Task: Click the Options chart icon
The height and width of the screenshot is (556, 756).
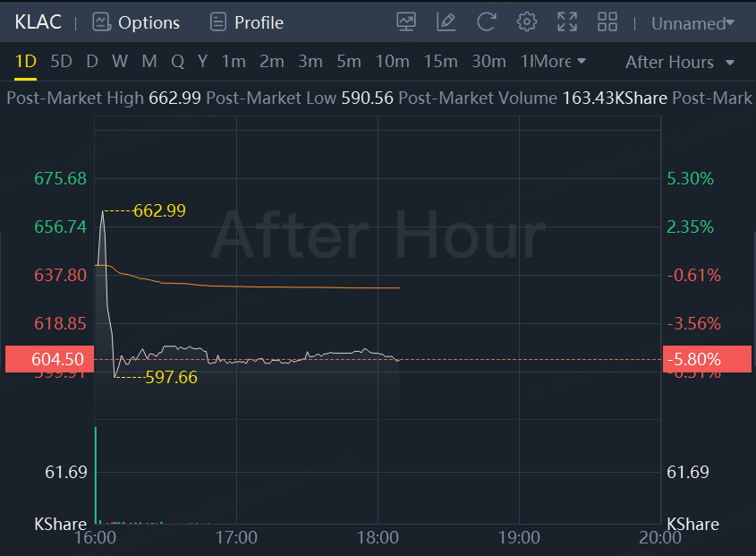Action: pos(101,22)
